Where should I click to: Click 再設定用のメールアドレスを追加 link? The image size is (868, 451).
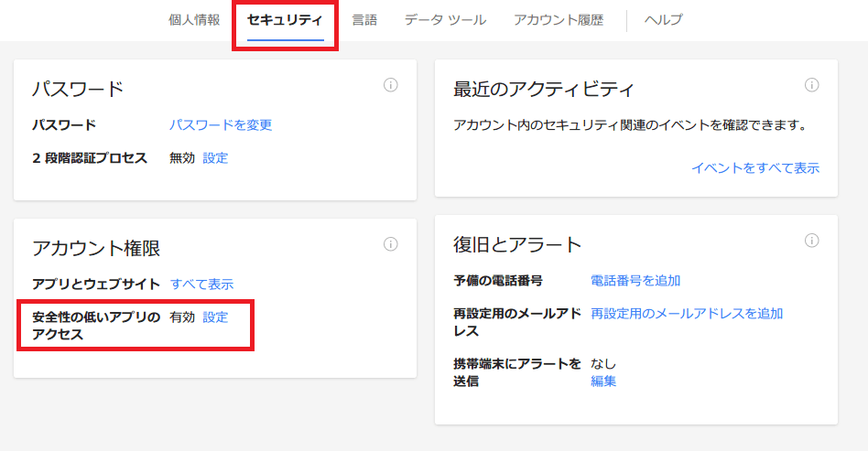point(687,313)
